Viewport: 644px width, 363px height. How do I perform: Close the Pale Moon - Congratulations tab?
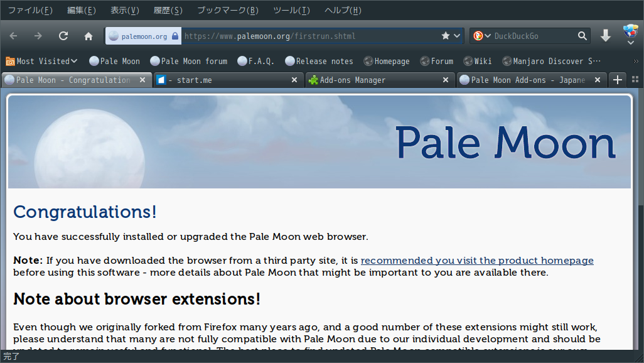[x=142, y=80]
